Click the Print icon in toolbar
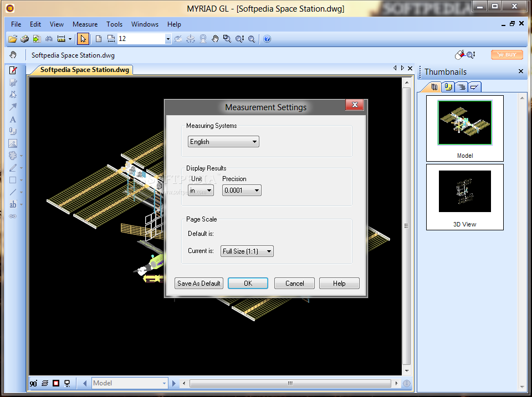Viewport: 532px width, 397px height. coord(24,39)
